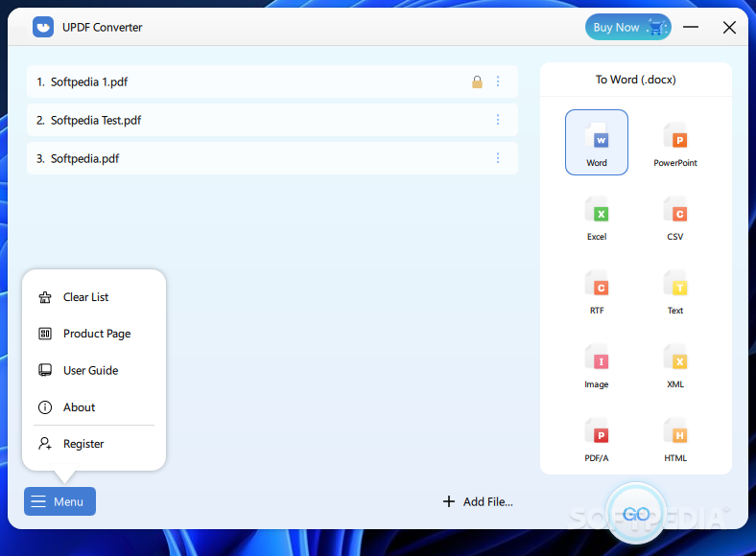Image resolution: width=756 pixels, height=556 pixels.
Task: Select the Word output format
Action: [x=597, y=142]
